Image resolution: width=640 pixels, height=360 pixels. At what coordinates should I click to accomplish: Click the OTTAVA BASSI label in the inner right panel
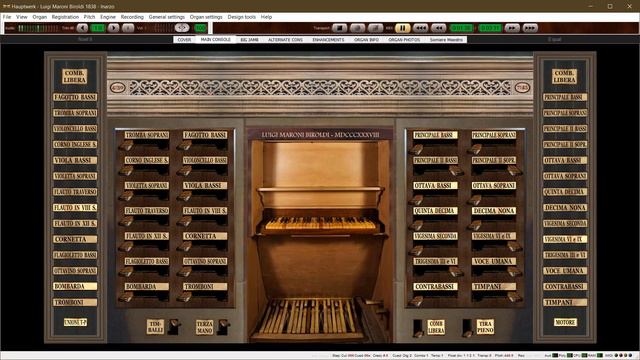pos(435,186)
